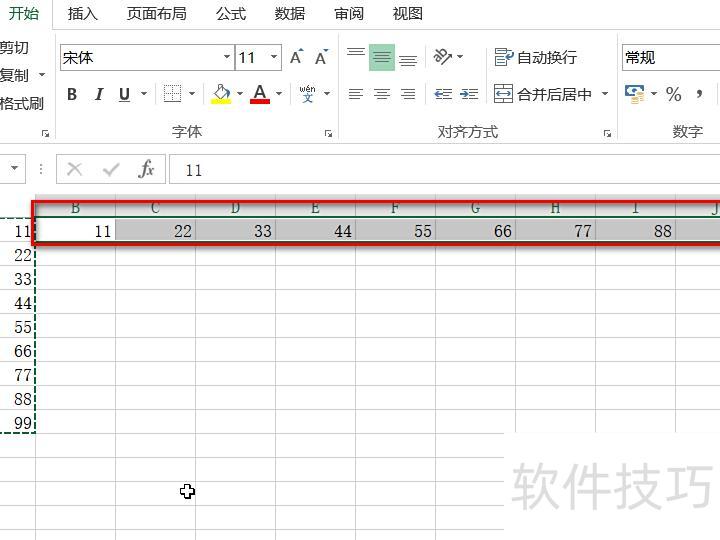Click the text orientation icon
The height and width of the screenshot is (540, 720).
pos(443,57)
